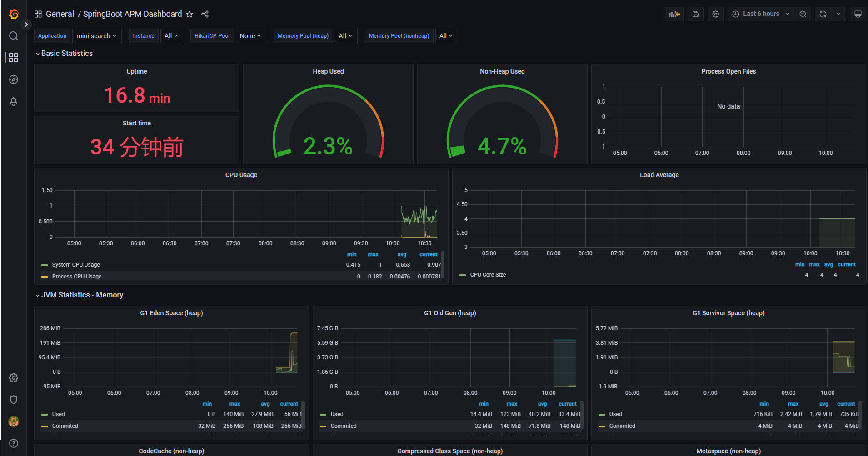Toggle System CPU Usage legend series
This screenshot has width=868, height=456.
click(76, 265)
